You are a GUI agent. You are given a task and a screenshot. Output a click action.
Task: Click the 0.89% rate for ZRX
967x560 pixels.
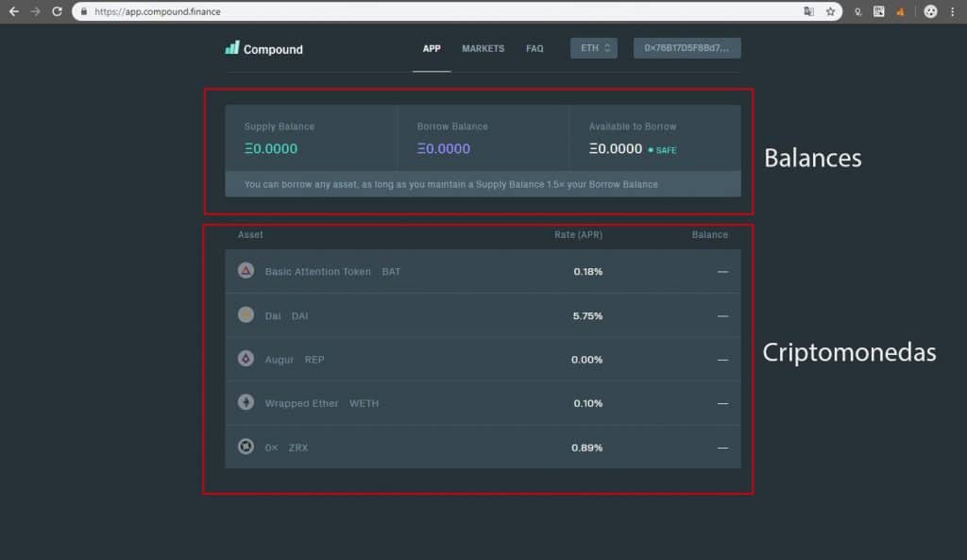[x=586, y=448]
